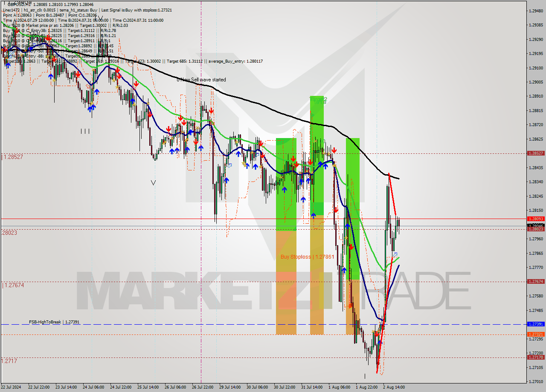Click the '29 Jul 14:00' time axis label
This screenshot has height=392, width=546.
pyautogui.click(x=229, y=387)
